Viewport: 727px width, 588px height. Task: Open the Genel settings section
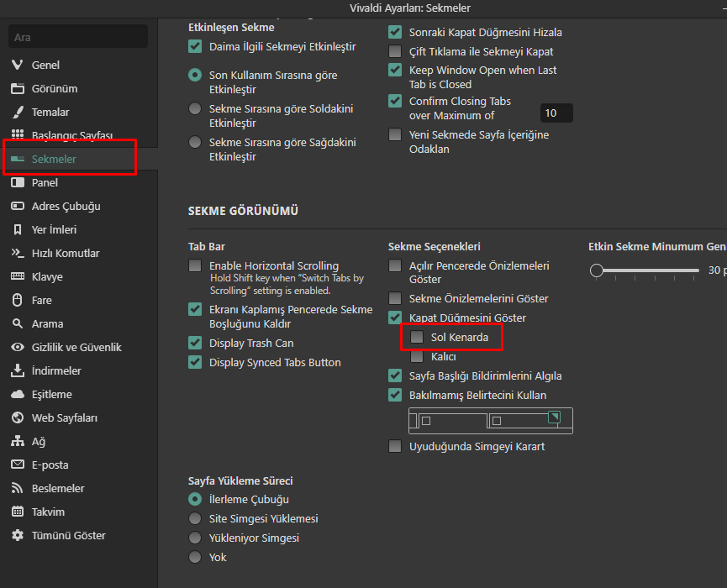[79, 65]
